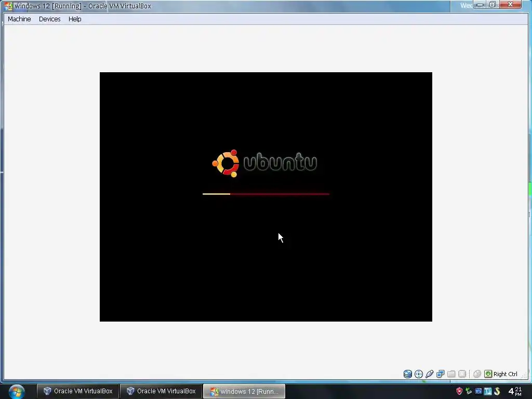Viewport: 532px width, 399px height.
Task: Click the network adapters status icon
Action: (441, 374)
